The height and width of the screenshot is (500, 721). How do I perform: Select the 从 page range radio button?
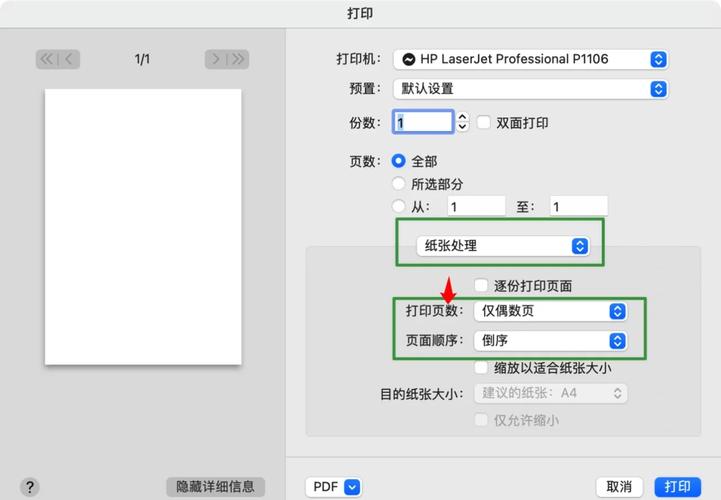pos(399,206)
